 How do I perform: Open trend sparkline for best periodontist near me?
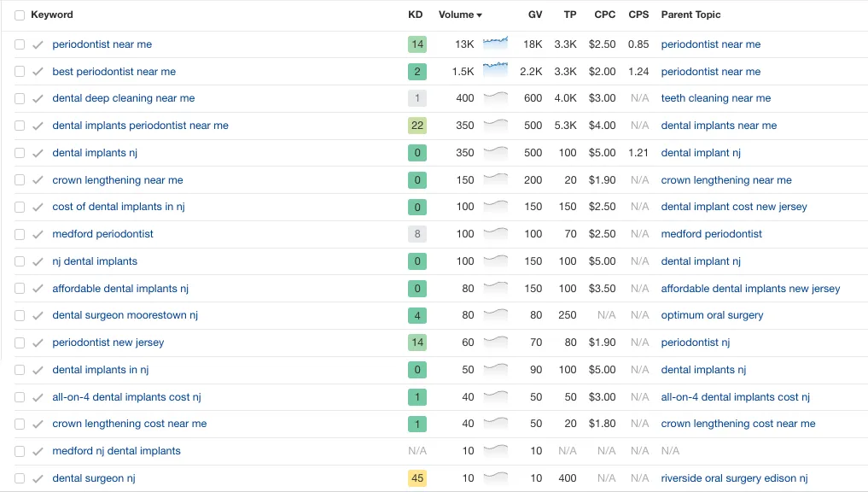(x=495, y=70)
